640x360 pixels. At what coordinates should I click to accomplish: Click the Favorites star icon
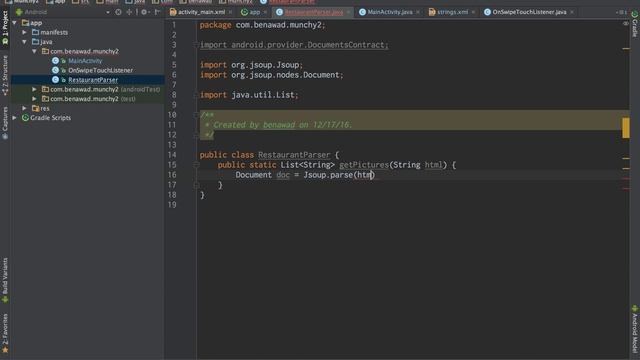5,350
